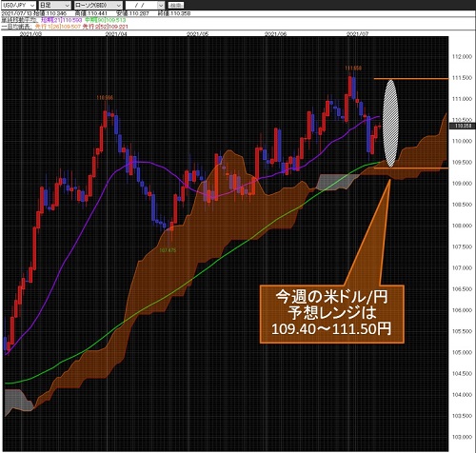Click the 高値 high price value
Image resolution: width=476 pixels, height=453 pixels.
click(x=91, y=13)
